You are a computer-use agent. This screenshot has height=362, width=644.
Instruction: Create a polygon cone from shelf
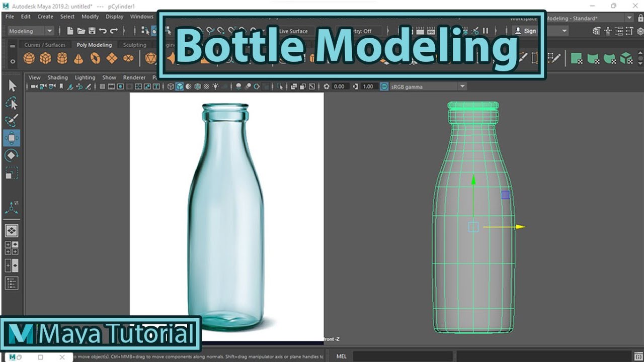pyautogui.click(x=78, y=59)
